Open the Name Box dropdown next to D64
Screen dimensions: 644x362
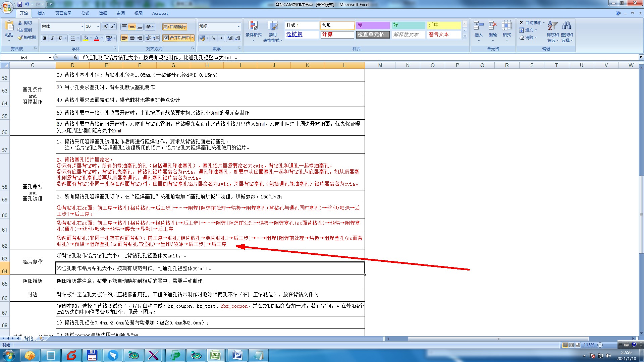[x=50, y=58]
